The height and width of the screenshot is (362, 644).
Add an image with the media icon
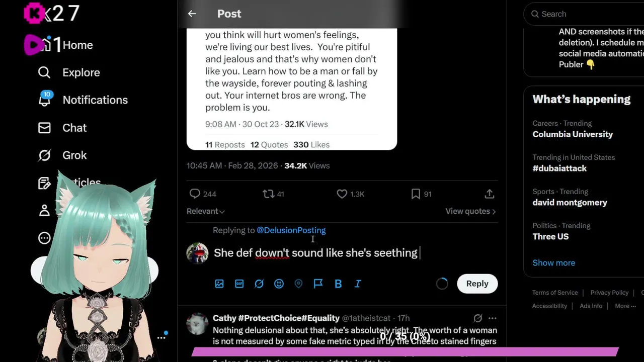click(x=219, y=284)
